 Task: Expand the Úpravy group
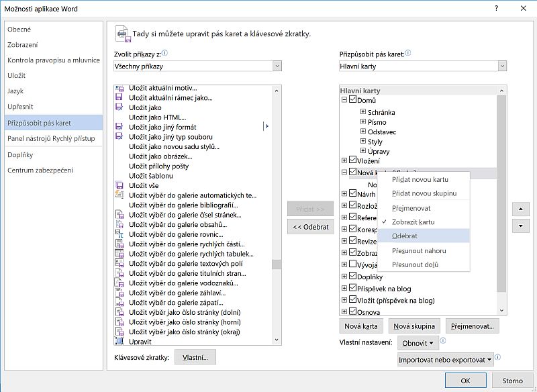tap(363, 150)
